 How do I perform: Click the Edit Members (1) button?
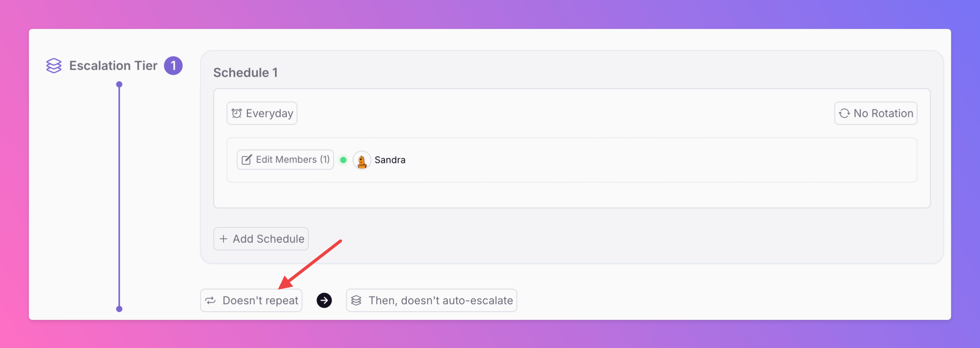[x=285, y=160]
